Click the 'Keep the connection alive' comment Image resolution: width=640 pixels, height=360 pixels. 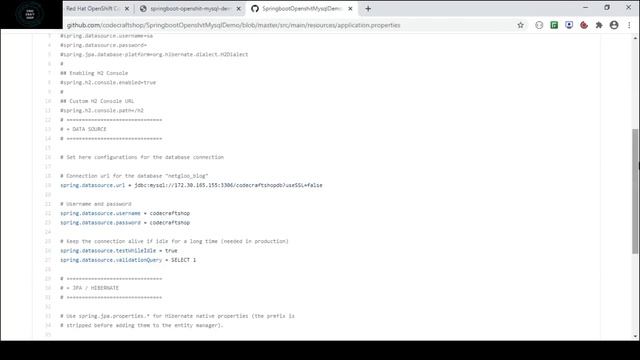point(174,241)
